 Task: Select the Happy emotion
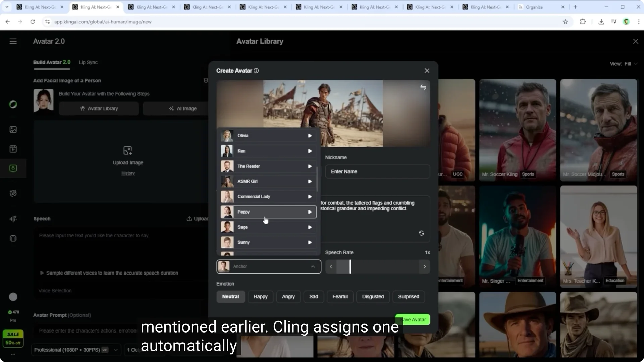[260, 297]
